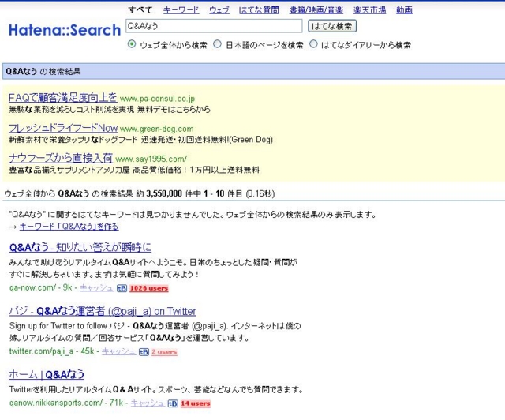The height and width of the screenshot is (420, 505).
Task: Open the キャッシュ link for qa-now.com
Action: (96, 288)
